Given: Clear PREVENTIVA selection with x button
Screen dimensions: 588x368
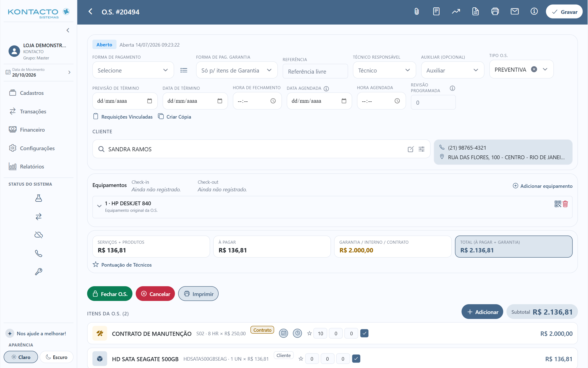Looking at the screenshot, I should [x=534, y=69].
